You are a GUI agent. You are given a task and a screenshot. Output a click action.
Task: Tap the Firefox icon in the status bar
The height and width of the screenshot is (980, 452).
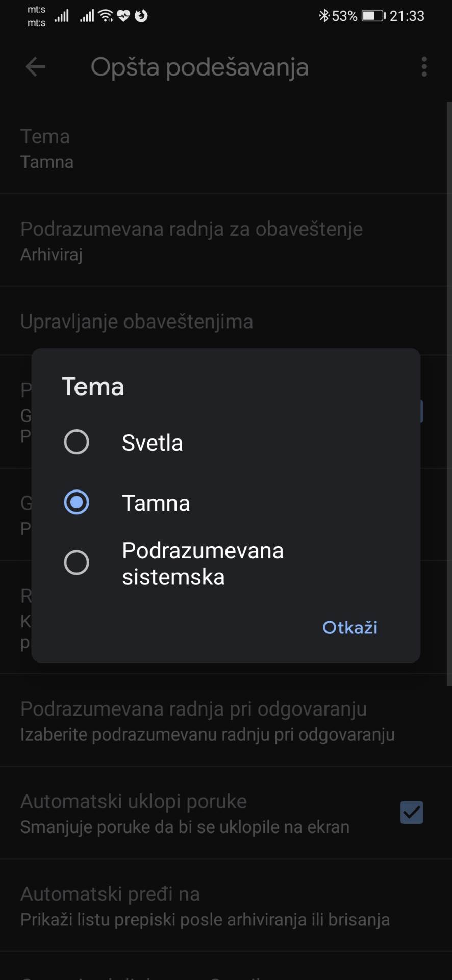(141, 16)
